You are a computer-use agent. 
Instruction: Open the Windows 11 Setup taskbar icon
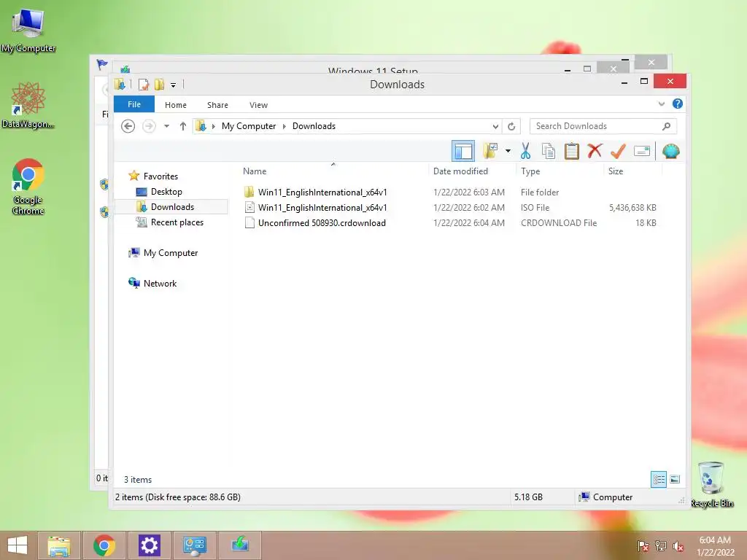[x=239, y=545]
